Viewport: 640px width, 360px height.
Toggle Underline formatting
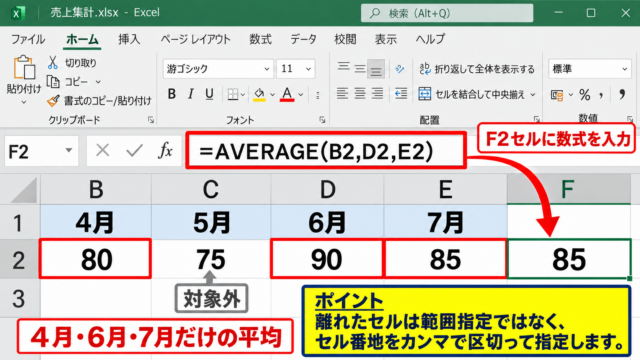209,94
